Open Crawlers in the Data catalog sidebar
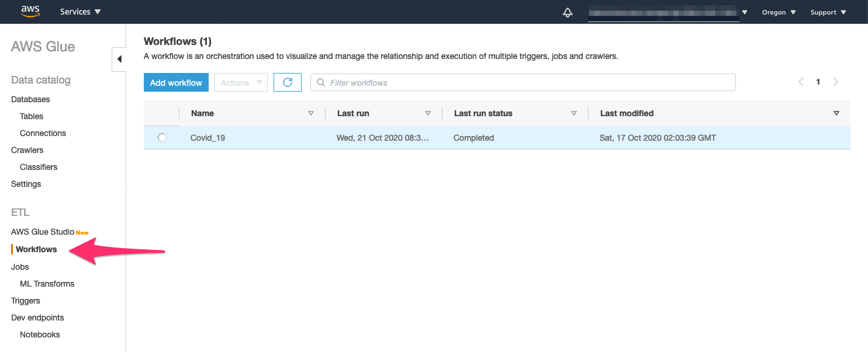The width and height of the screenshot is (868, 352). point(27,150)
